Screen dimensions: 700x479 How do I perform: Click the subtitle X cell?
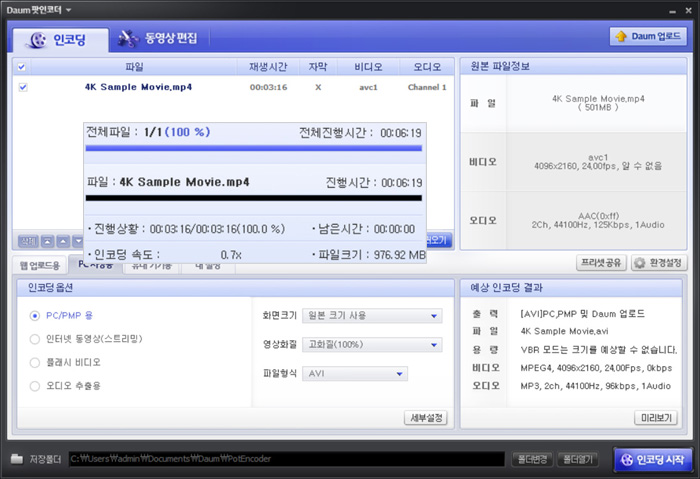point(318,87)
